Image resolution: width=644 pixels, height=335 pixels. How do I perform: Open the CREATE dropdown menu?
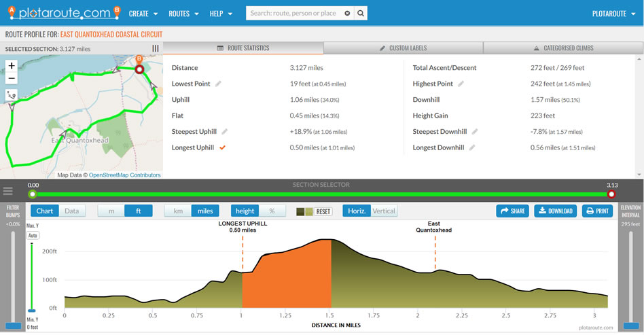[x=143, y=14]
